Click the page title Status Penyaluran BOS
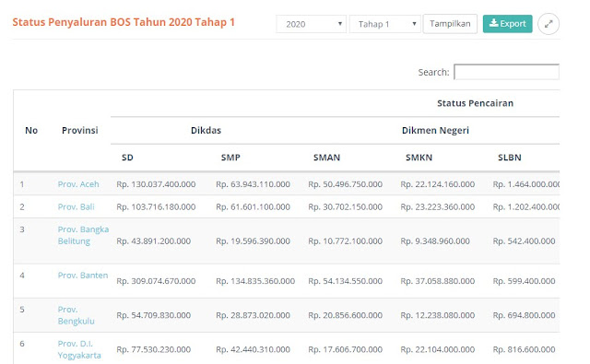590x364 pixels. point(124,22)
